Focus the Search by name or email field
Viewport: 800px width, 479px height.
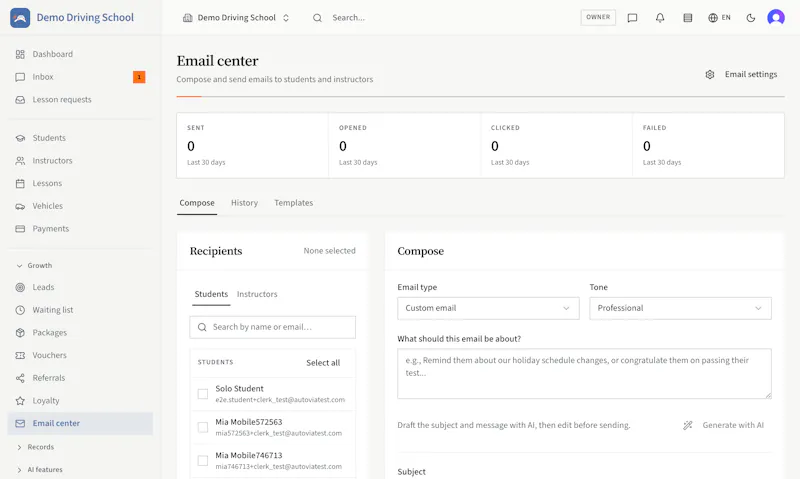[272, 327]
